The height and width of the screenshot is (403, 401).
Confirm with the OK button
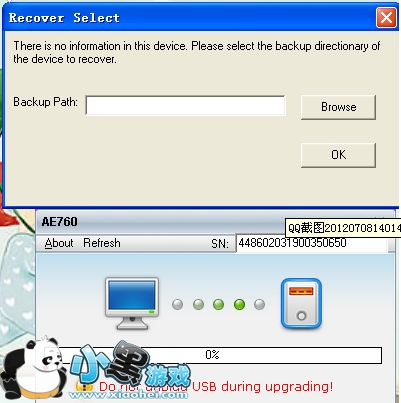(338, 155)
